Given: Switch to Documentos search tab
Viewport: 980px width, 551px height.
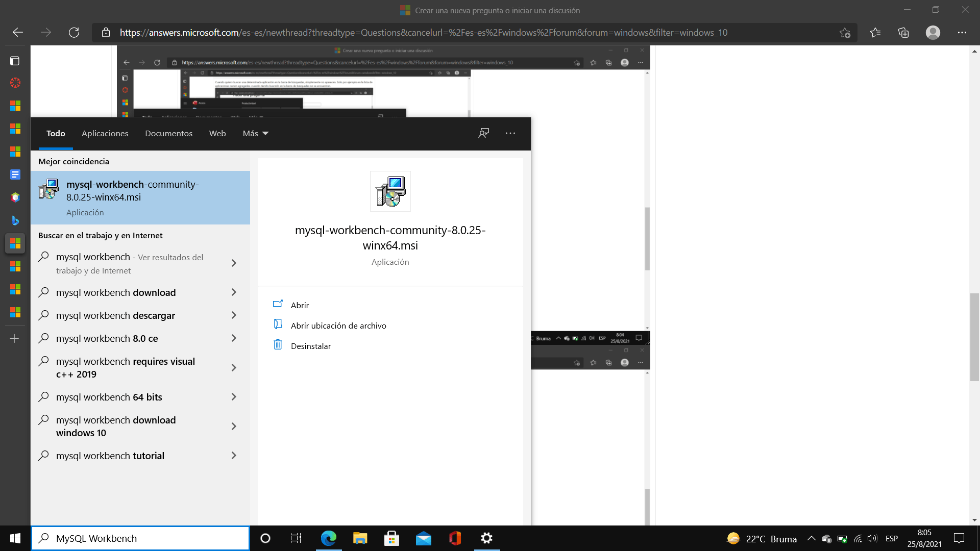Looking at the screenshot, I should (168, 133).
